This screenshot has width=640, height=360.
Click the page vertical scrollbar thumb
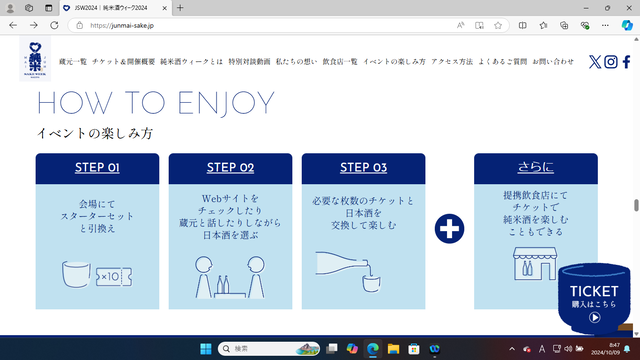pos(636,205)
